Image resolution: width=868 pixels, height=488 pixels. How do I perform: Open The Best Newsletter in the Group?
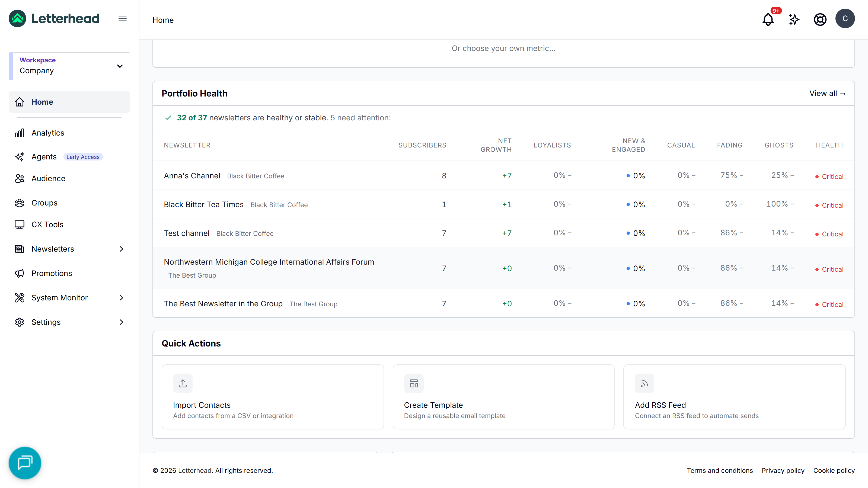pos(503,303)
